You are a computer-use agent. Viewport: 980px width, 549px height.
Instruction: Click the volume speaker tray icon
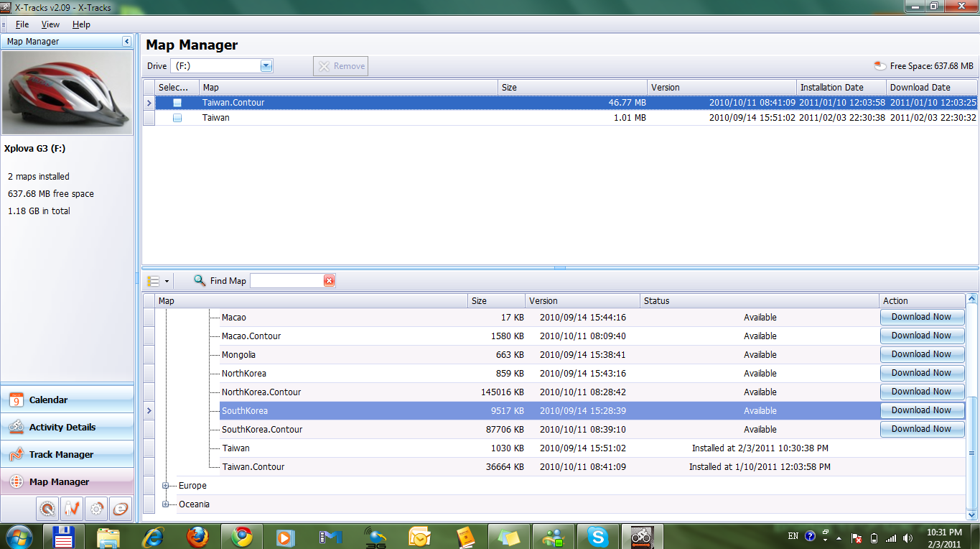[x=907, y=538]
